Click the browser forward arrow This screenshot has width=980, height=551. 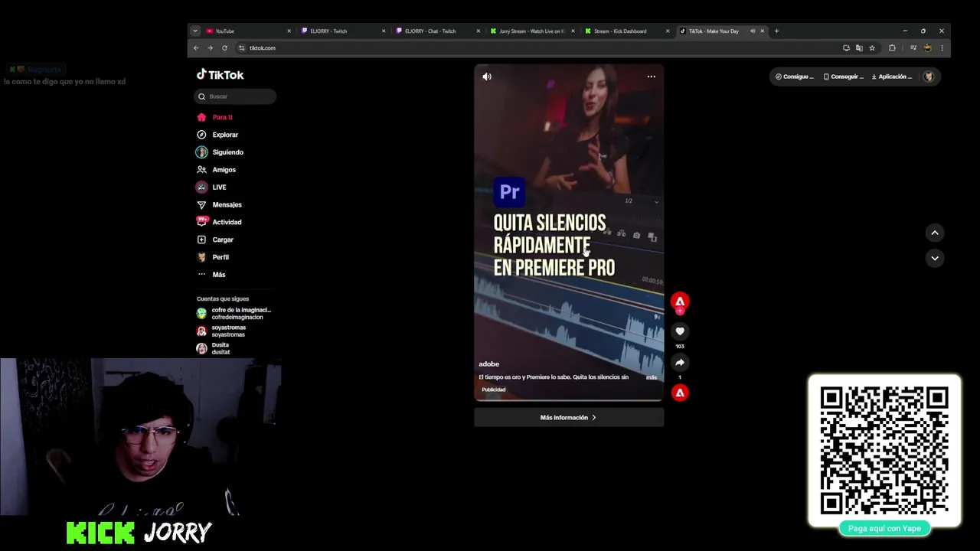point(210,48)
